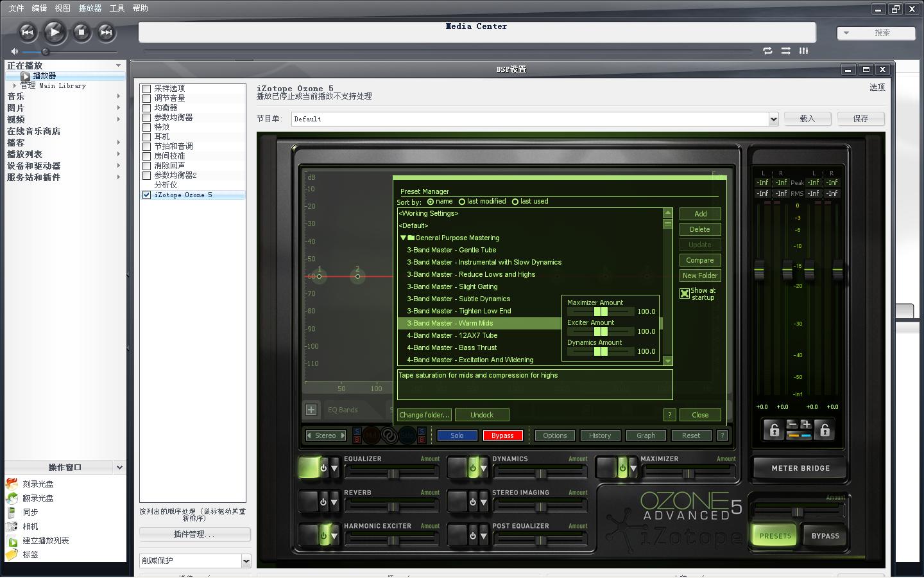Toggle repeat mode icon in player bar
This screenshot has width=924, height=578.
pyautogui.click(x=767, y=51)
